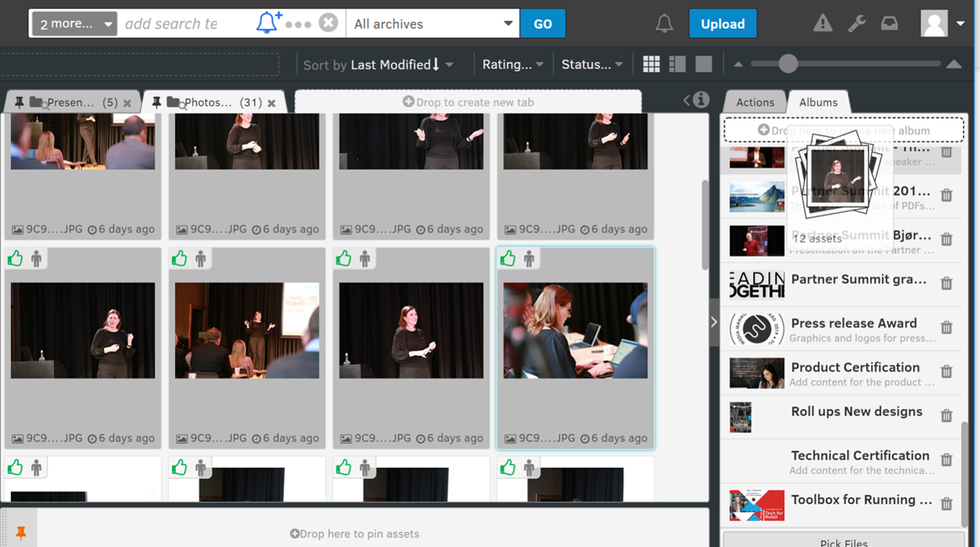The width and height of the screenshot is (980, 547).
Task: Delete the Press release Award album
Action: click(x=946, y=328)
